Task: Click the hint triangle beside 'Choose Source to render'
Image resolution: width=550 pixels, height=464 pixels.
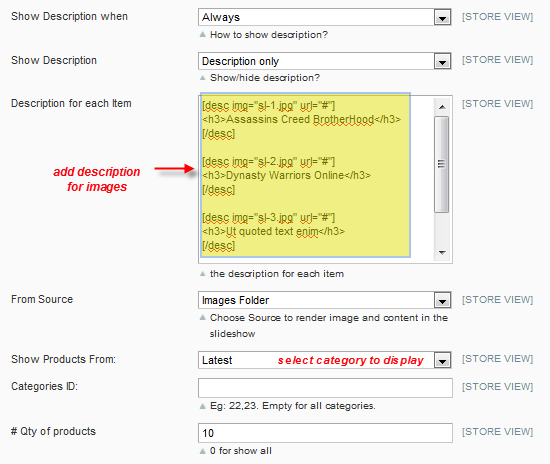Action: [x=202, y=317]
